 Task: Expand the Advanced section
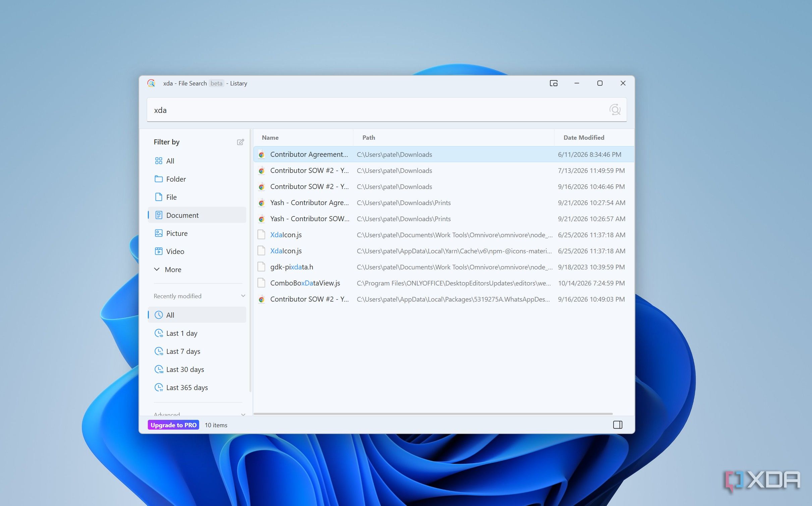click(243, 415)
